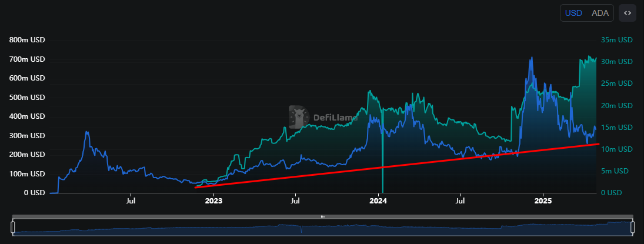Switch chart denomination to ADA
Image resolution: width=644 pixels, height=244 pixels.
pos(600,13)
